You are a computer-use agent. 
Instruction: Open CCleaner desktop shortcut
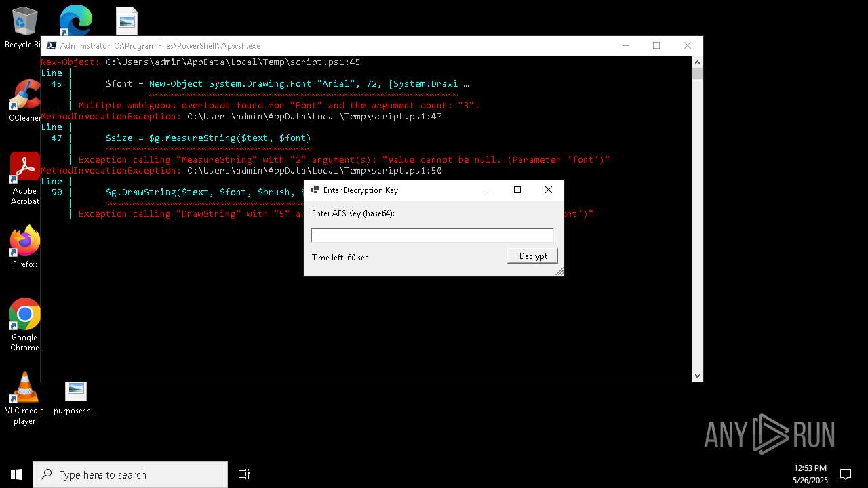24,100
